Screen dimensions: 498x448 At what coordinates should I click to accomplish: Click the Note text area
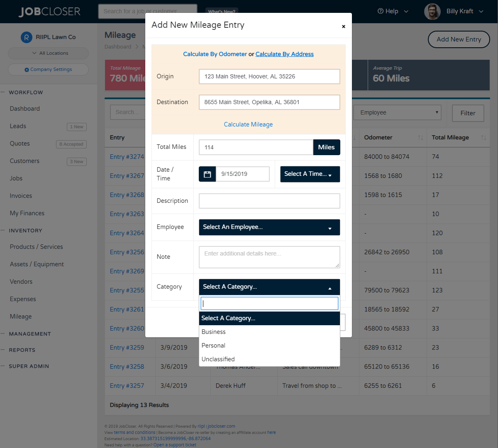click(x=269, y=257)
